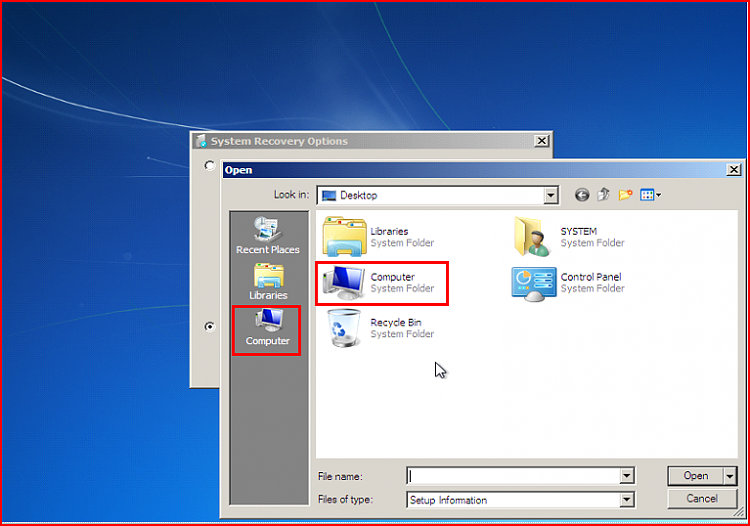This screenshot has width=750, height=526.
Task: Click the Look in Desktop combo box
Action: tap(437, 196)
